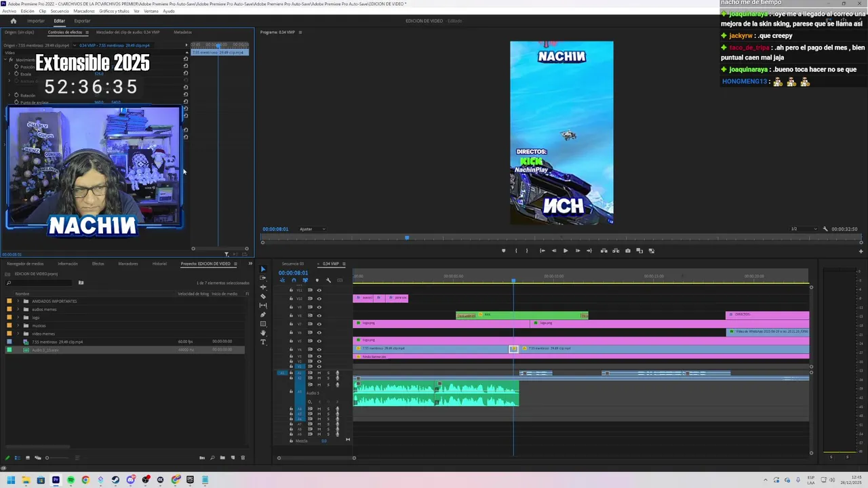Click Program monitor timecode 00:00:08:01
868x488 pixels.
point(275,229)
